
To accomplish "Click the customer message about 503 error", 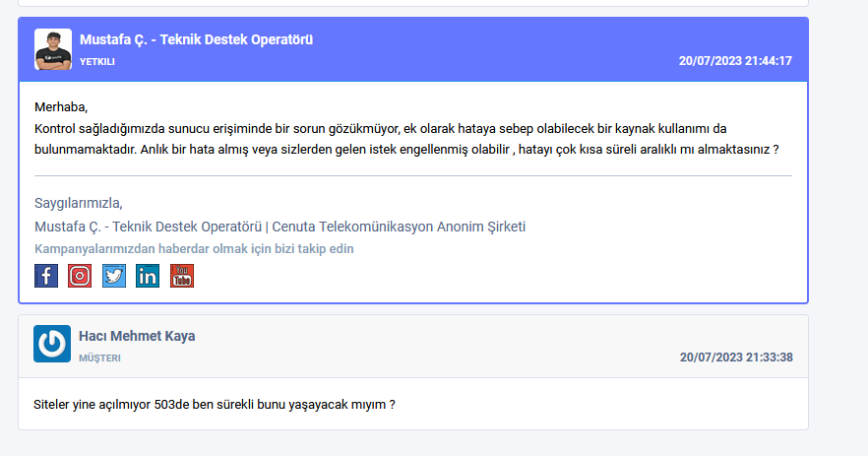I will 215,405.
